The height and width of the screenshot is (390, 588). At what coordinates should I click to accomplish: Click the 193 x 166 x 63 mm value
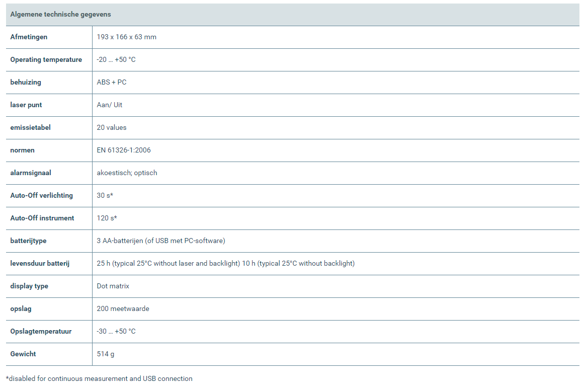[126, 37]
